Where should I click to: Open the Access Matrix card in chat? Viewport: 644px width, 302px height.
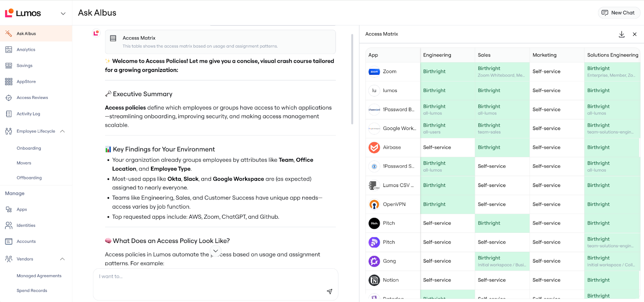pos(220,42)
